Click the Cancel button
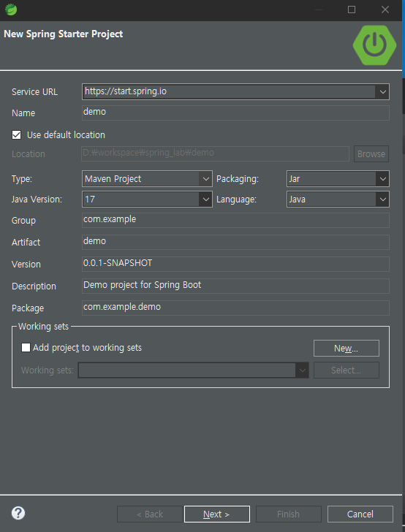 (360, 514)
